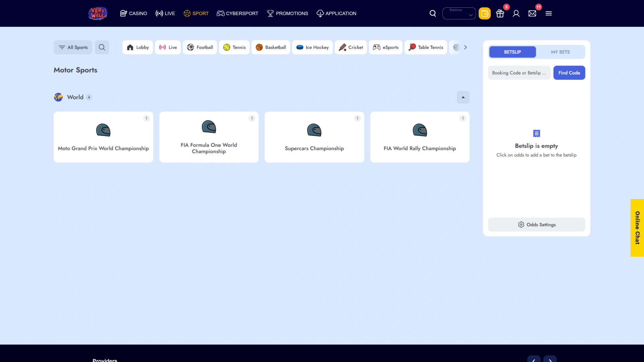Go to Live section in header
Image resolution: width=644 pixels, height=362 pixels.
(x=165, y=13)
